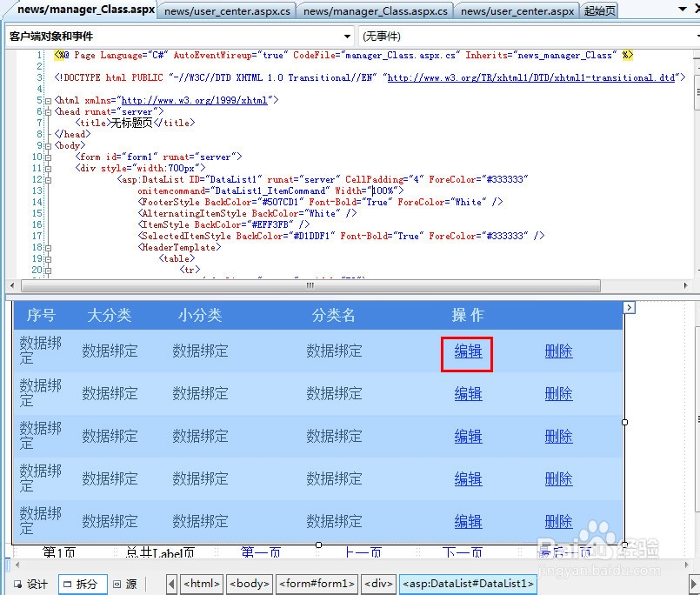The width and height of the screenshot is (700, 595).
Task: Click scroll-right arrow of code pane
Action: click(686, 285)
